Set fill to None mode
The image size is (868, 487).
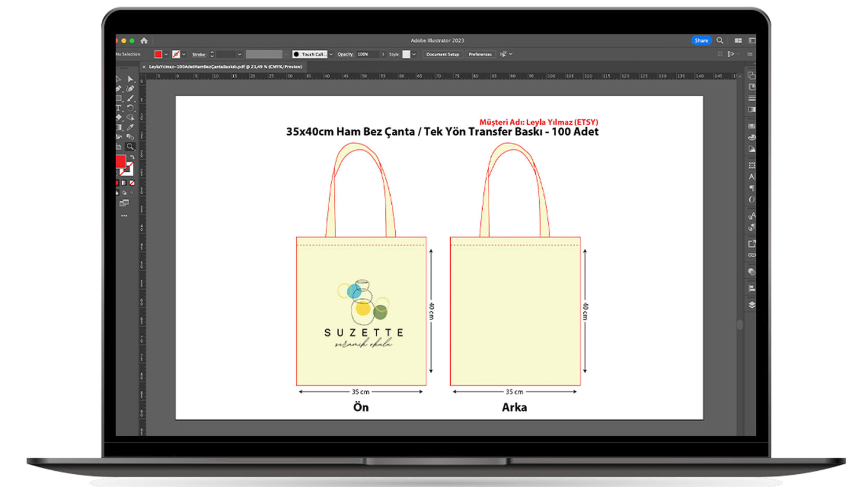click(x=132, y=183)
